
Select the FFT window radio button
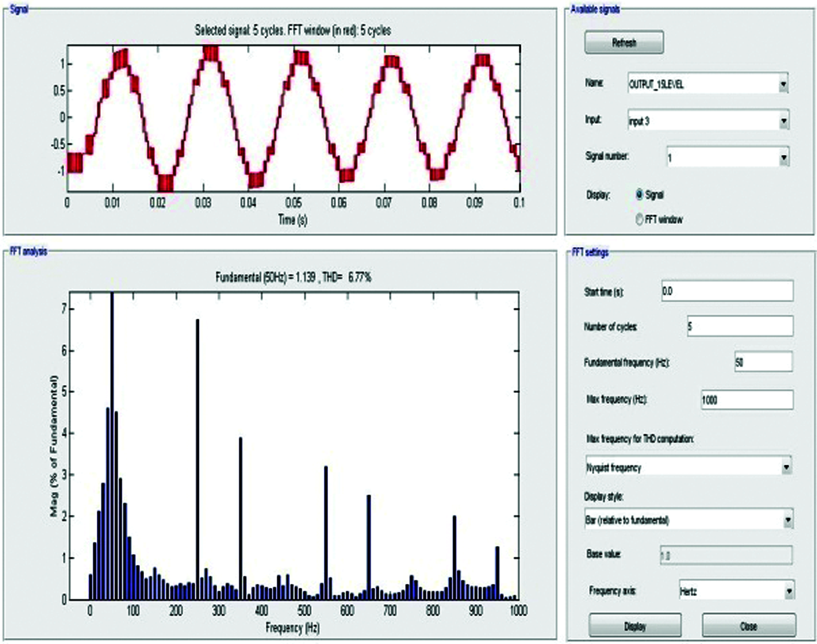[x=639, y=220]
